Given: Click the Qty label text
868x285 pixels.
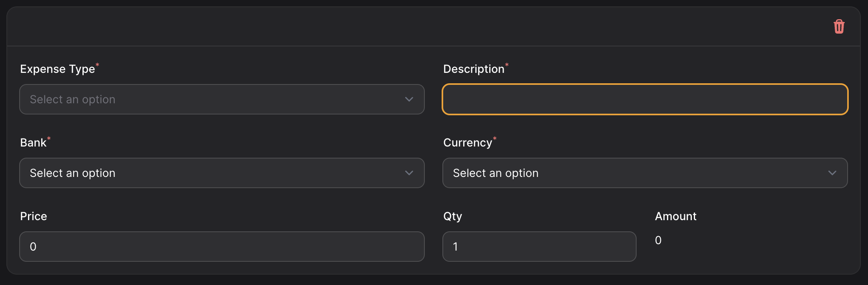Looking at the screenshot, I should (452, 216).
